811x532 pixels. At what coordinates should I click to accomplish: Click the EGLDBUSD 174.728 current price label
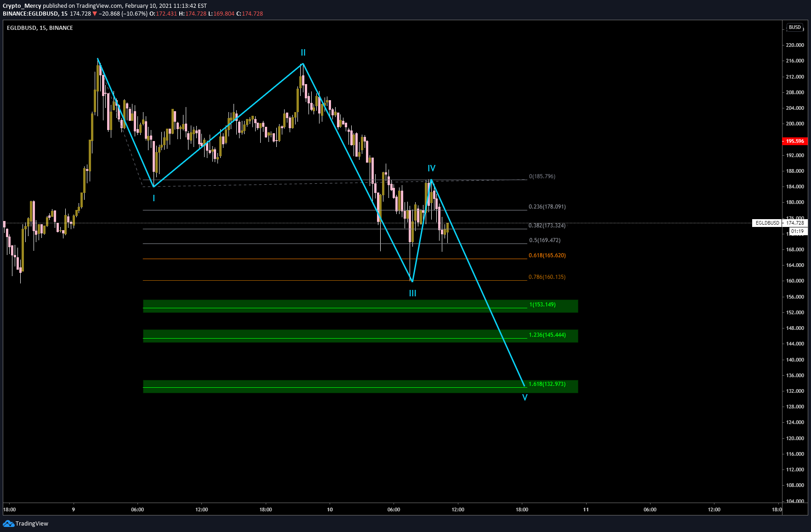[x=780, y=223]
